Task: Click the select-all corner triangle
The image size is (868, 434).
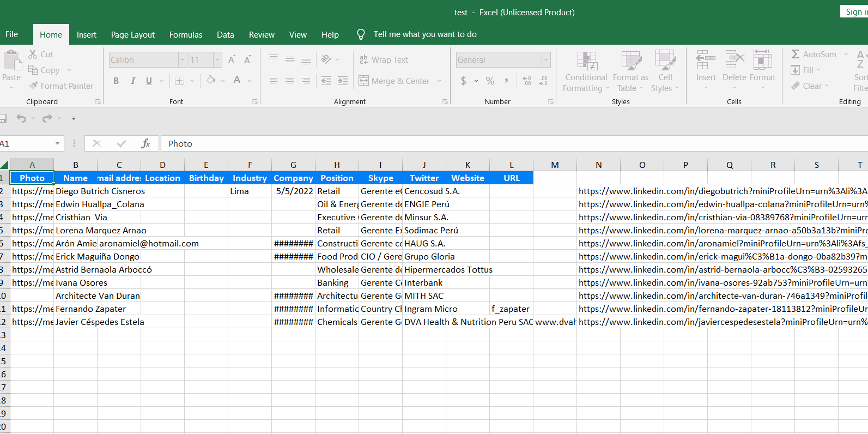Action: click(x=4, y=165)
